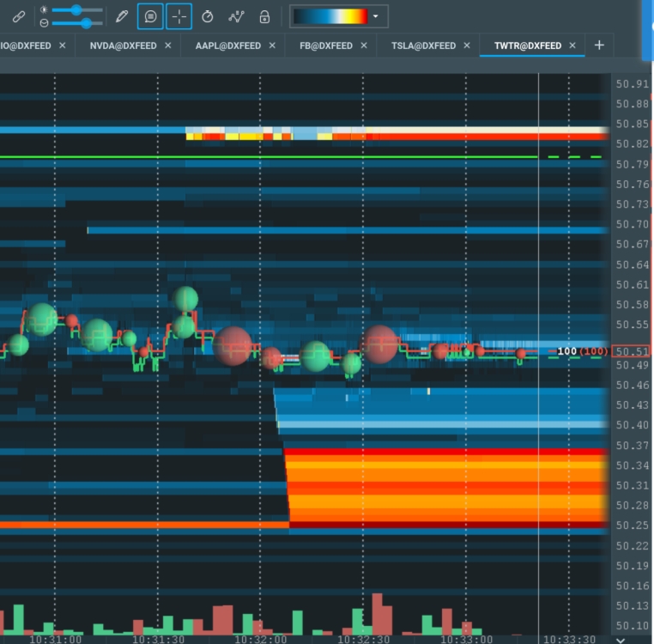
Task: Click the stopwatch timer icon
Action: pyautogui.click(x=207, y=16)
